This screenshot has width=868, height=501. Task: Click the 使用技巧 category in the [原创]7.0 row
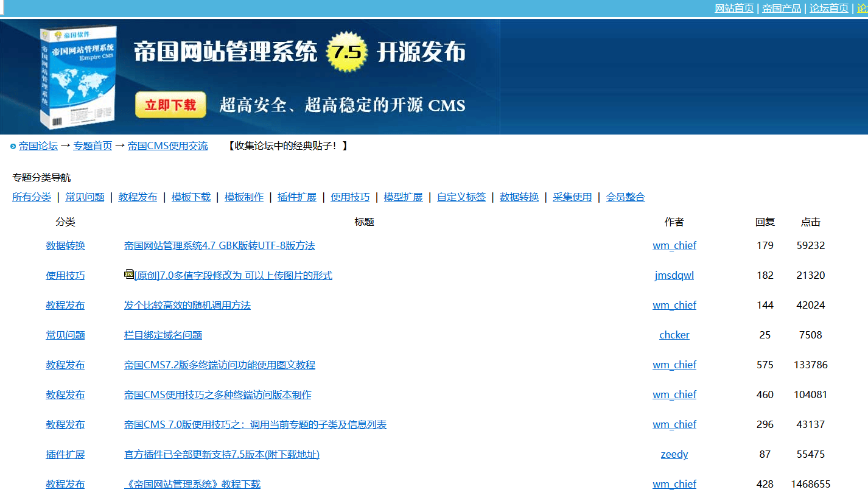point(65,276)
